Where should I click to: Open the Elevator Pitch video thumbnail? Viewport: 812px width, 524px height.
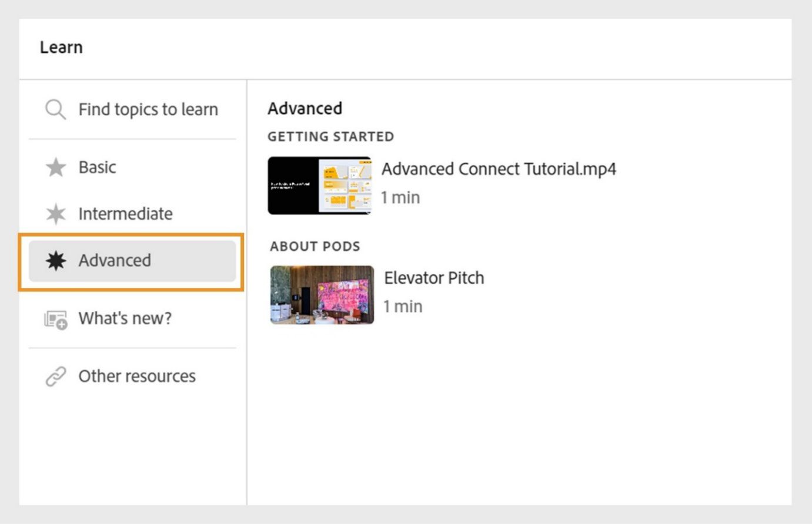coord(322,295)
